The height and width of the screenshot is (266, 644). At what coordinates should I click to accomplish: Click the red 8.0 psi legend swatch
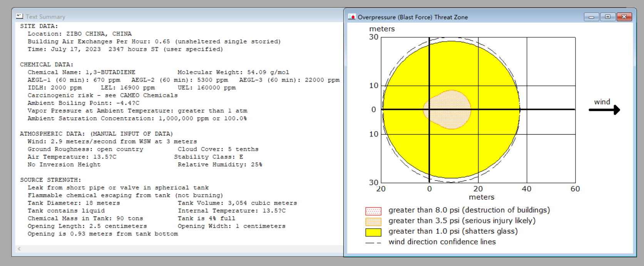click(x=373, y=211)
